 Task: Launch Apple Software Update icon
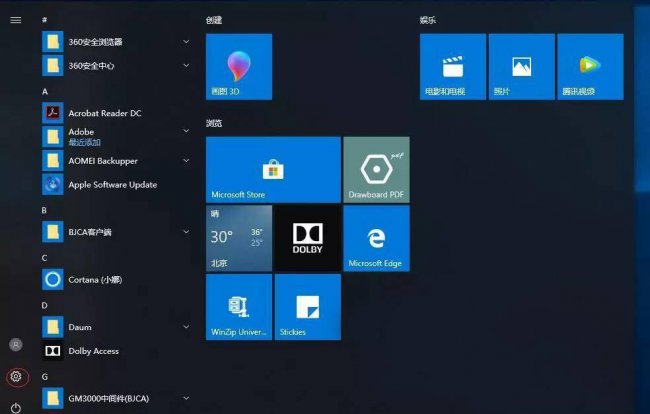[53, 184]
